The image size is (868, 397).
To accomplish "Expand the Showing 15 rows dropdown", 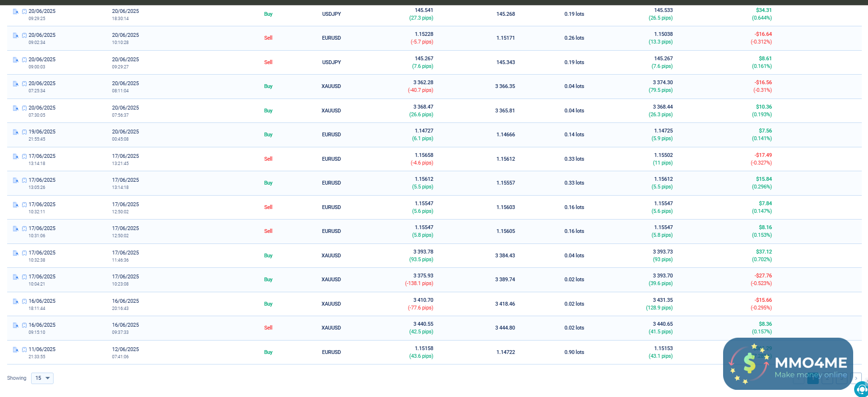I will coord(42,378).
